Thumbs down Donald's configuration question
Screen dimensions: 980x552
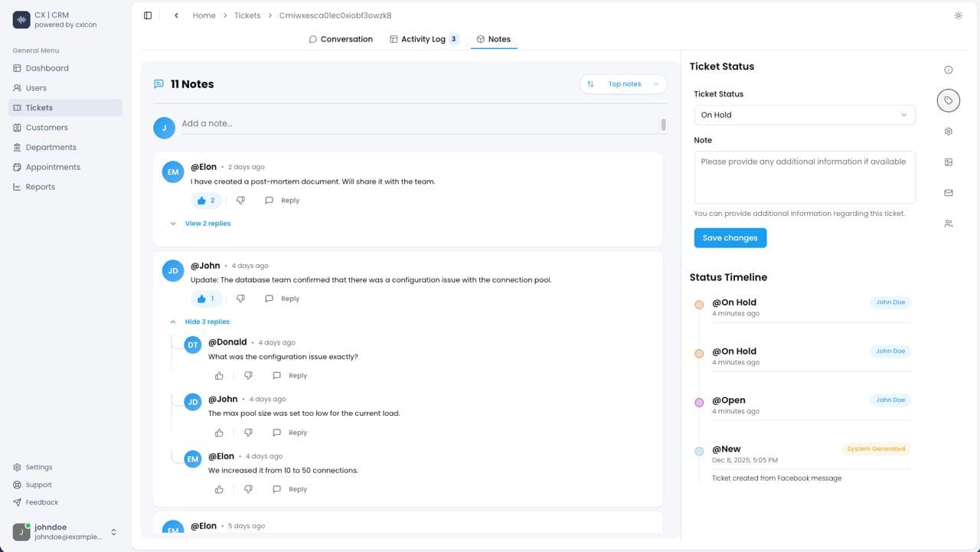[x=248, y=376]
